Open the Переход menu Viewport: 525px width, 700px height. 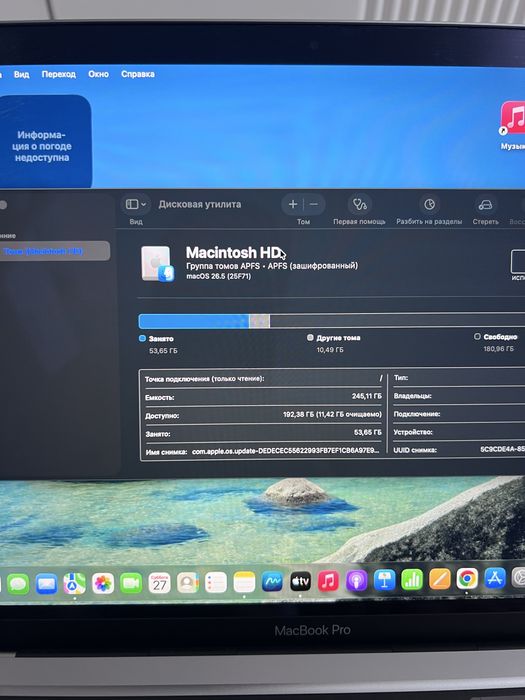coord(58,74)
